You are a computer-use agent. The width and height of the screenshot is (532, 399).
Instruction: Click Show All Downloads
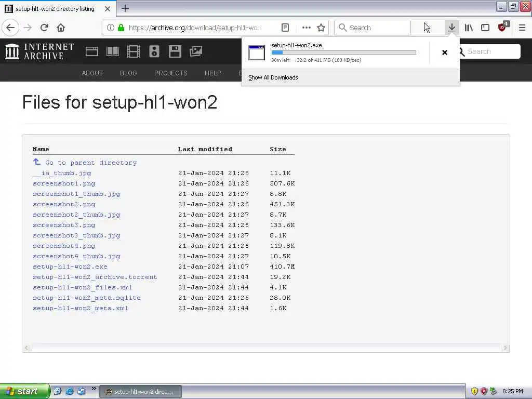[x=273, y=77]
